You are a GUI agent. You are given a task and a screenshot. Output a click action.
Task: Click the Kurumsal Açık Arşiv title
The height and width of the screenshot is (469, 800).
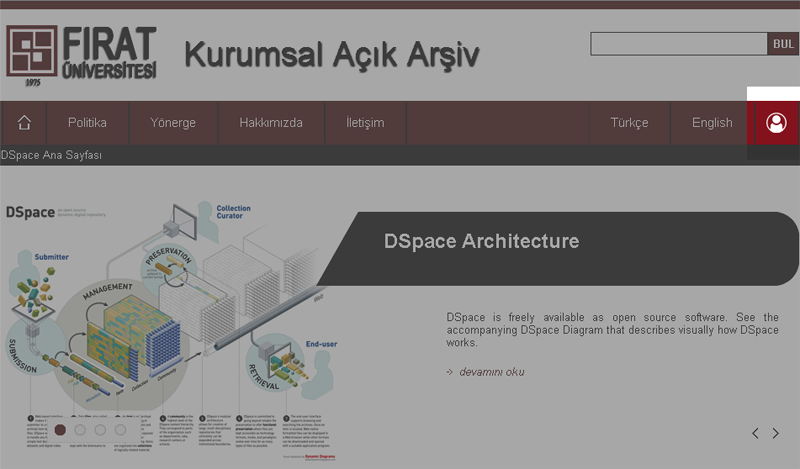coord(332,55)
